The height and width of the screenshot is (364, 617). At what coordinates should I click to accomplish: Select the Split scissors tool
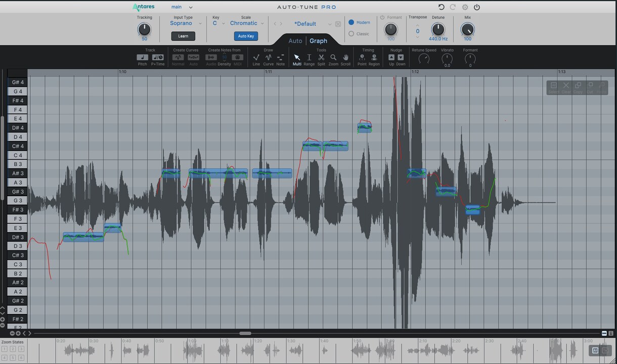(x=321, y=58)
